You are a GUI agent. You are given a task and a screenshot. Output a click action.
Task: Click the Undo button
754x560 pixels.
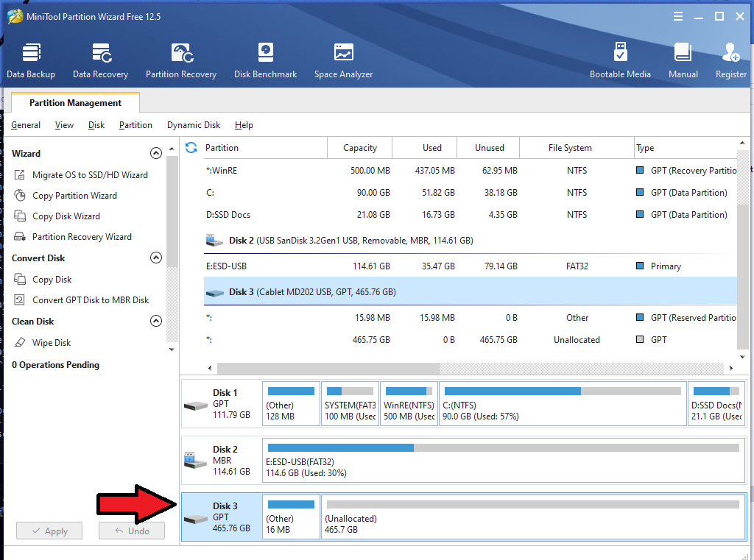click(x=132, y=531)
